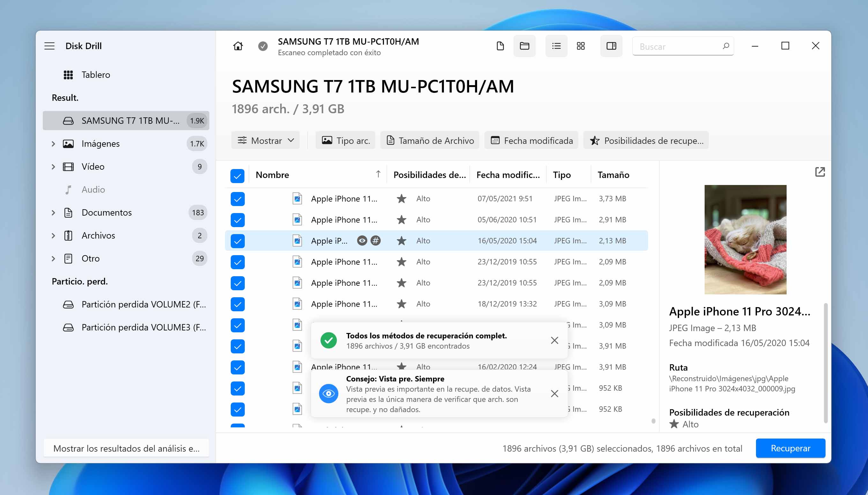Uncheck the 18/12/2019 13:32 file checkbox
The image size is (868, 495).
(x=237, y=304)
